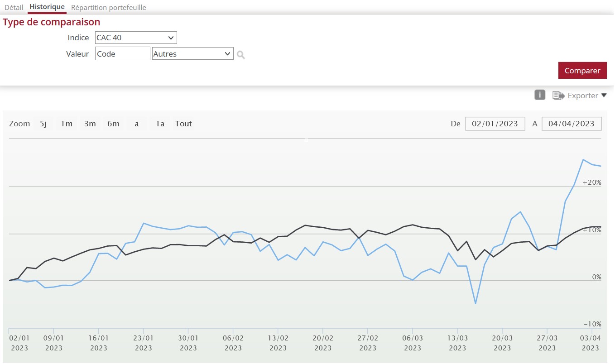The width and height of the screenshot is (615, 364).
Task: Open the grey information icon
Action: coord(540,95)
